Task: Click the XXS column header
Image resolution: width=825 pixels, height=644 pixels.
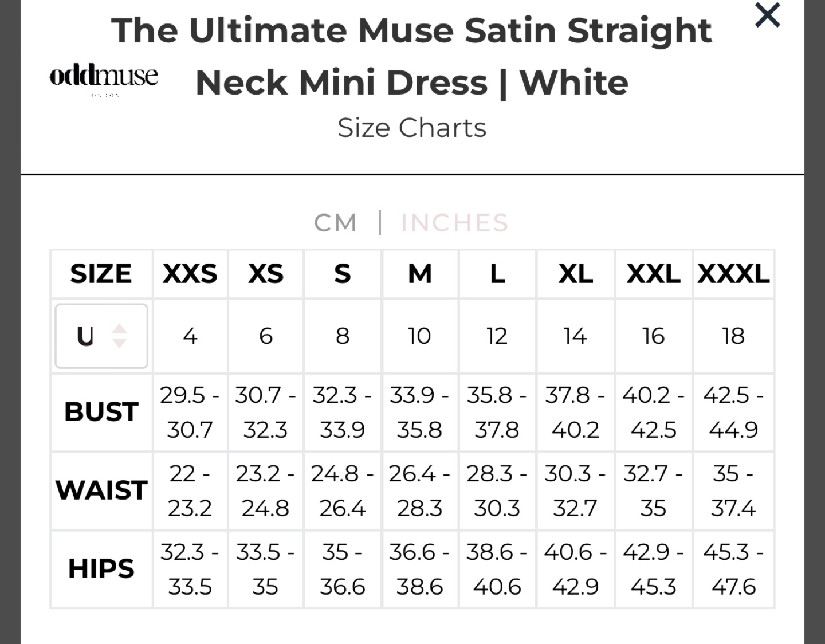Action: point(190,274)
